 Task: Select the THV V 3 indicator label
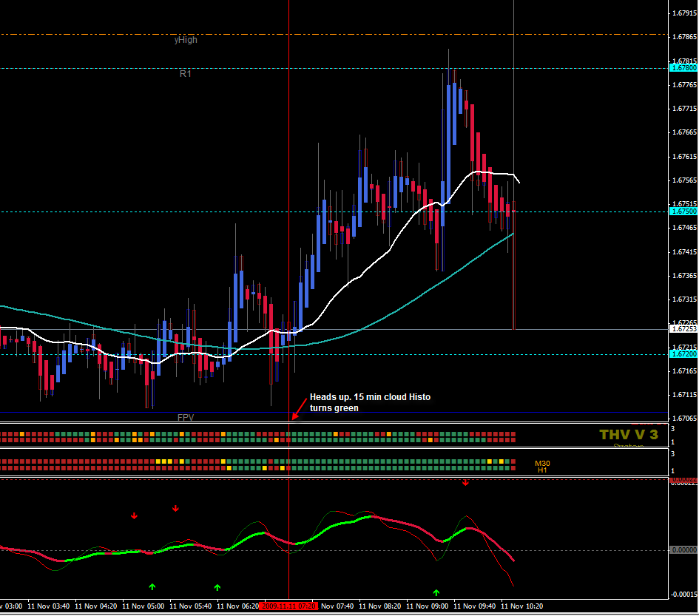[x=629, y=435]
